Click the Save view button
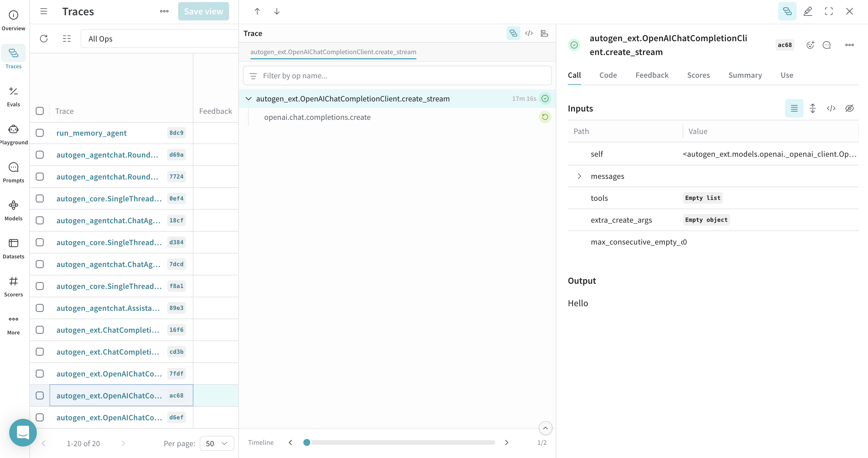 coord(203,12)
